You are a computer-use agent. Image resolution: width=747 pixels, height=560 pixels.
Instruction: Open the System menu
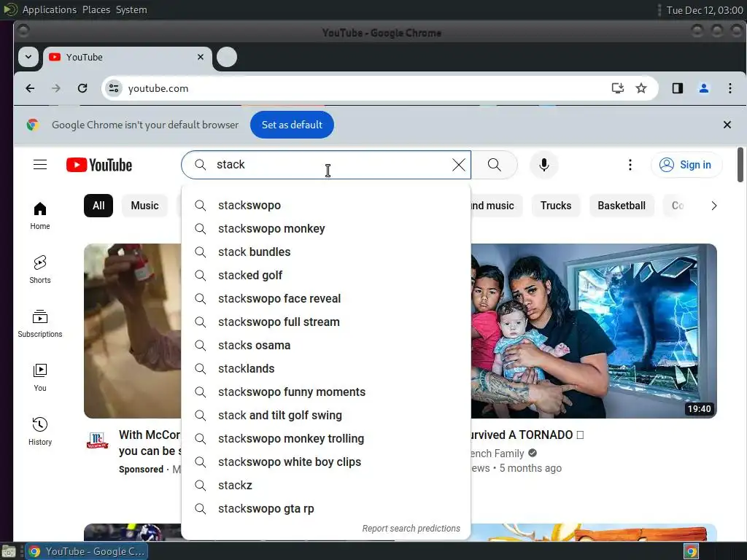point(131,9)
